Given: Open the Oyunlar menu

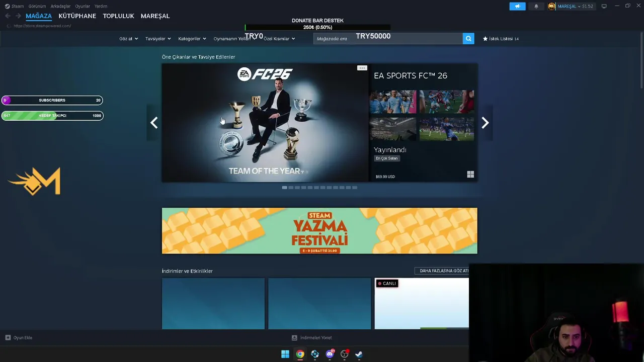Looking at the screenshot, I should 83,6.
